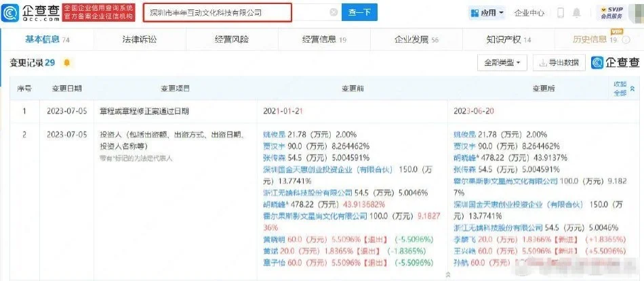Open 黄晓明 exited investor link

point(274,239)
